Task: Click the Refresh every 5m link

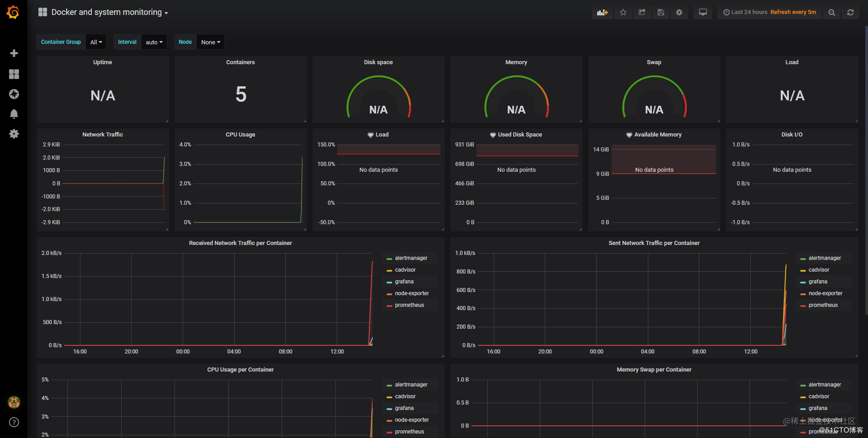Action: pyautogui.click(x=793, y=12)
